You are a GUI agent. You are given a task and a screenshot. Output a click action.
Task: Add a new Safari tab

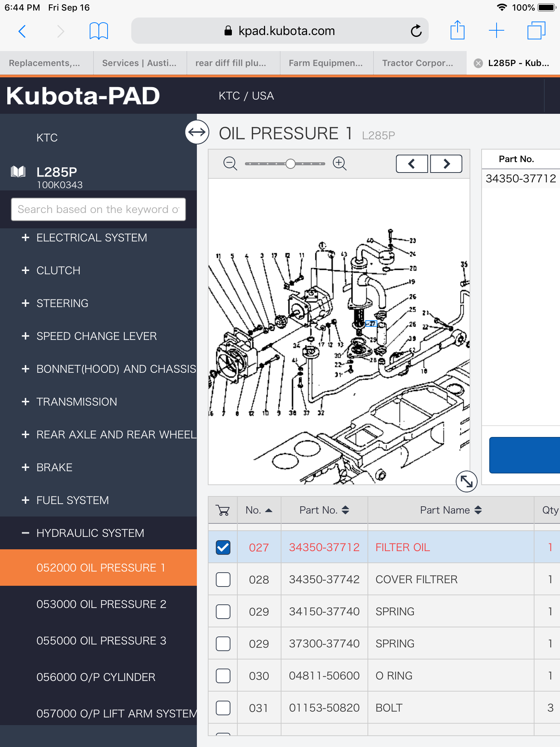496,31
